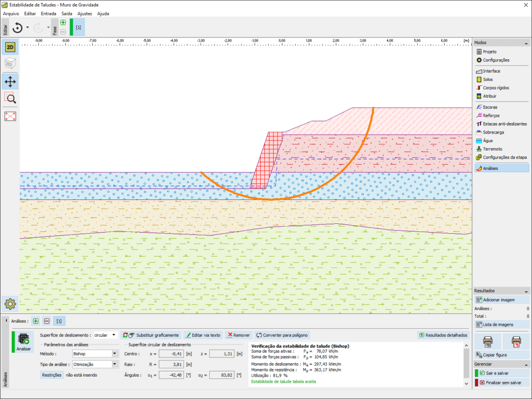Click Editar via texto button
The image size is (532, 399).
pyautogui.click(x=203, y=335)
